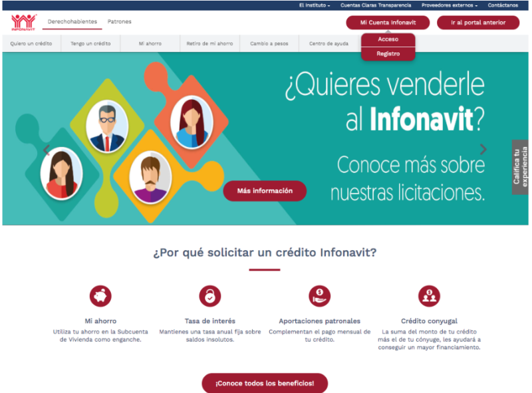The height and width of the screenshot is (393, 532).
Task: Click the padlock Tasa de interés icon
Action: 210,296
